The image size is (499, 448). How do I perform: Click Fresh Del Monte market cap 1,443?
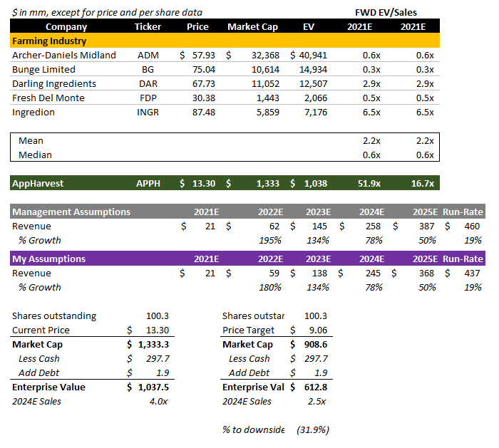click(x=268, y=98)
